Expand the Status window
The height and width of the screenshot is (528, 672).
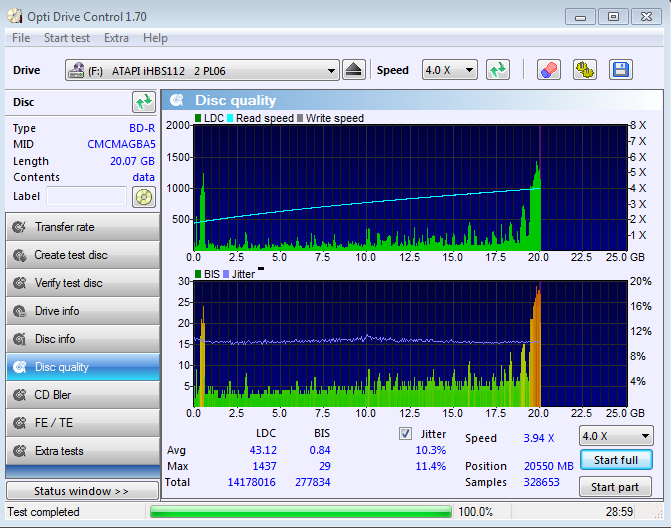click(82, 491)
